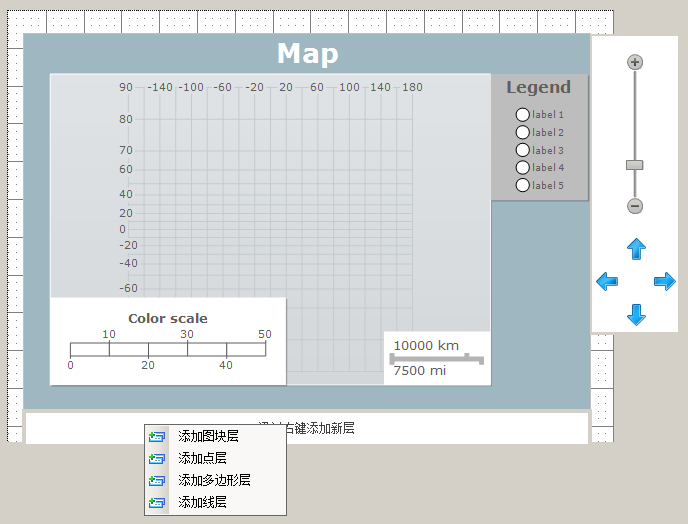This screenshot has width=688, height=524.
Task: Click the zoom slider handle
Action: coord(634,165)
